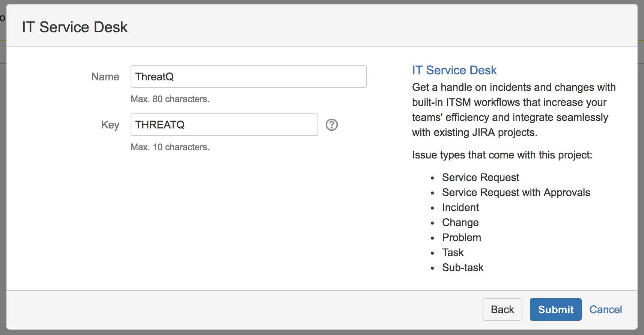The image size is (644, 335).
Task: Select the 'Change' issue type text
Action: (x=460, y=223)
